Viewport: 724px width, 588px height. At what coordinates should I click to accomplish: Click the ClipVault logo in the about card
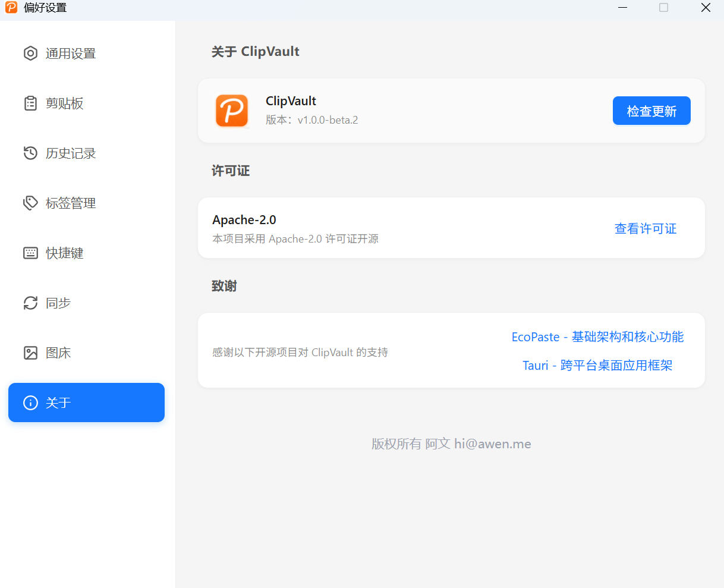(232, 111)
